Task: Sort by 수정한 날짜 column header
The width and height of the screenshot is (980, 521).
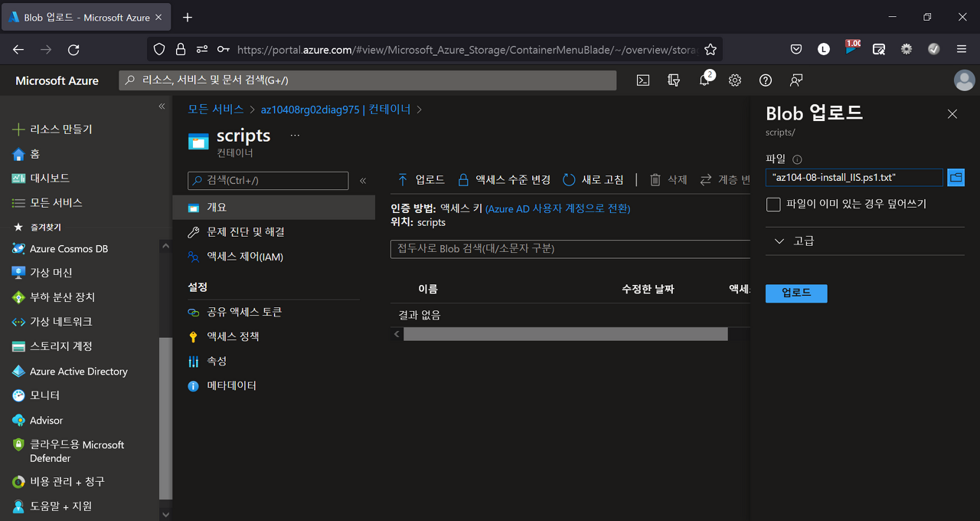Action: tap(648, 290)
